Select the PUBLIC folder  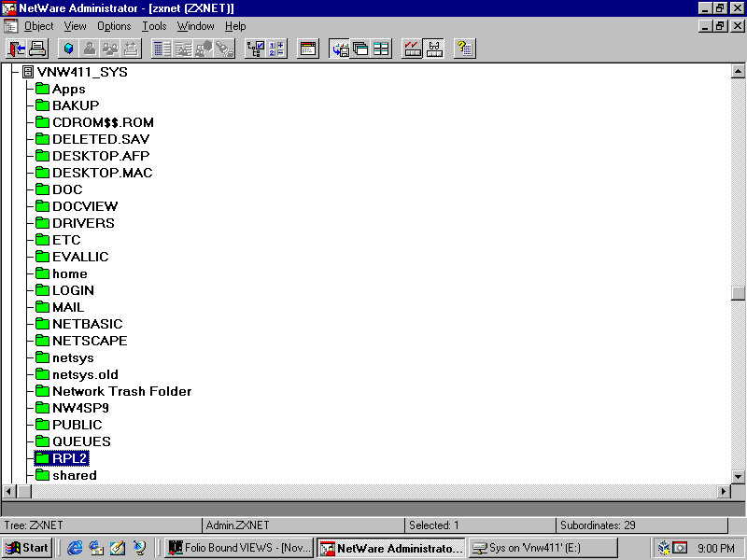(69, 425)
